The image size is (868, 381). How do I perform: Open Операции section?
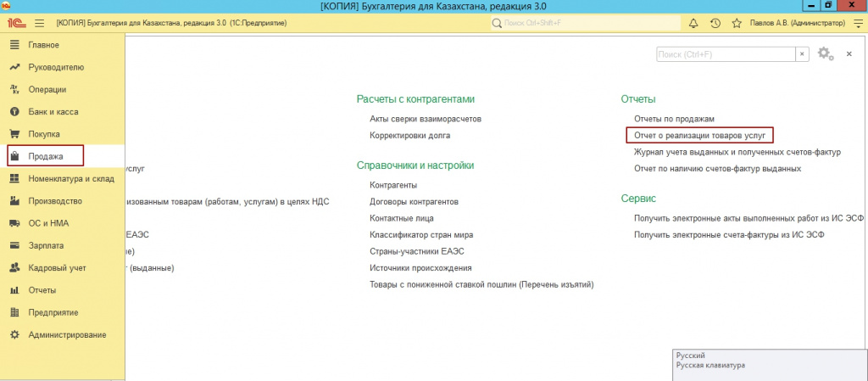click(x=63, y=89)
